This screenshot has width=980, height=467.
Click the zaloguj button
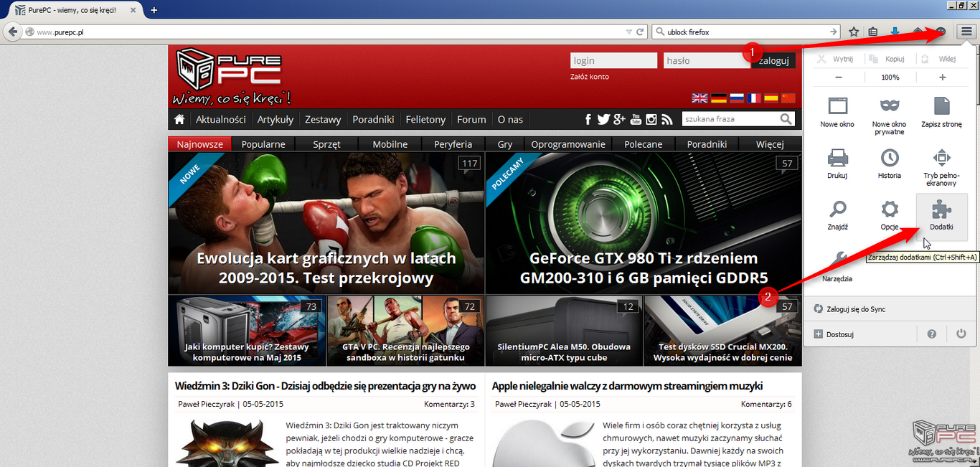[773, 60]
